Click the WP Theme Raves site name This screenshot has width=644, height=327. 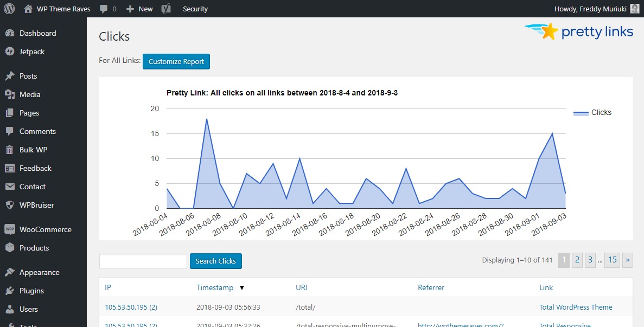[63, 9]
